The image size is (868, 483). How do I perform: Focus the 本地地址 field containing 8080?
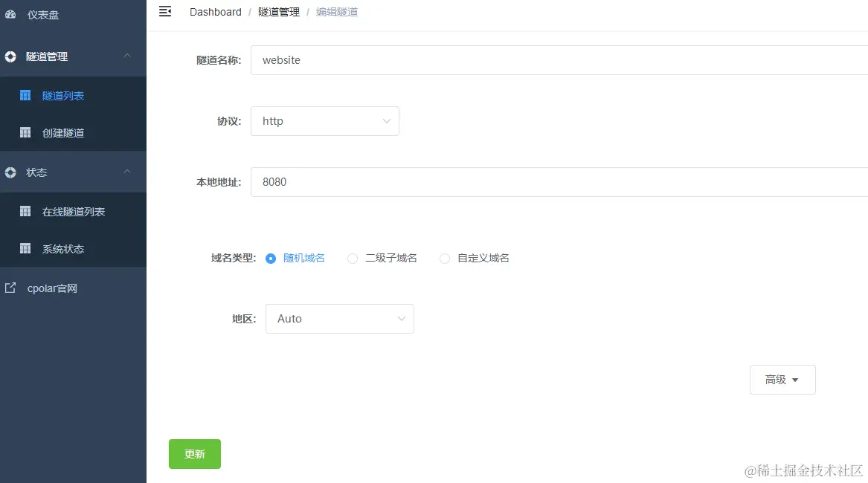tap(559, 182)
